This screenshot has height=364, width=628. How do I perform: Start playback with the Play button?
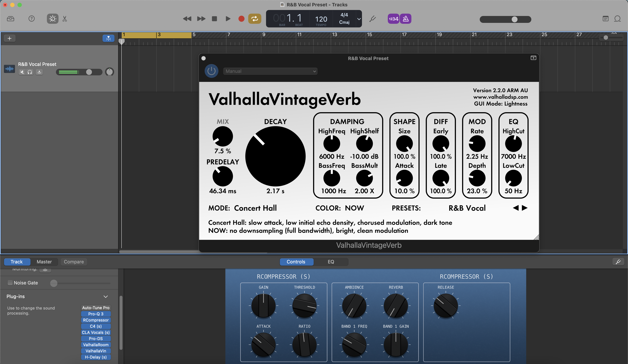tap(228, 19)
